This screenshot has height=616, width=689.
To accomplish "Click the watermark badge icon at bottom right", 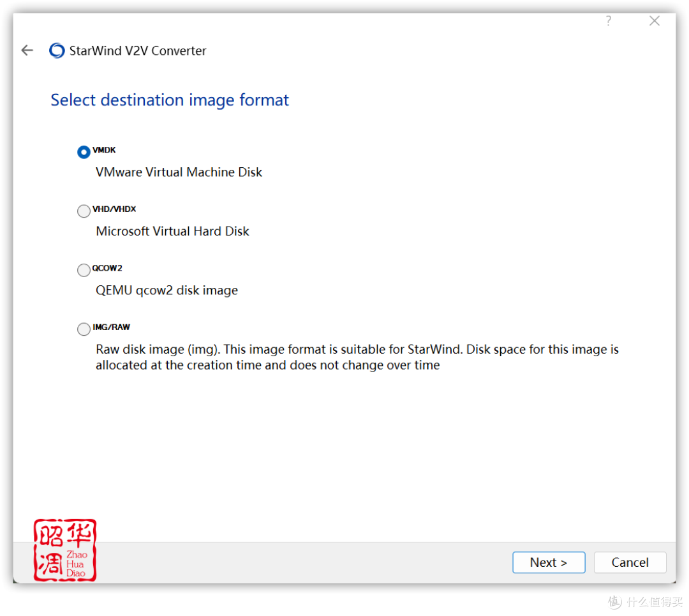I will [613, 601].
